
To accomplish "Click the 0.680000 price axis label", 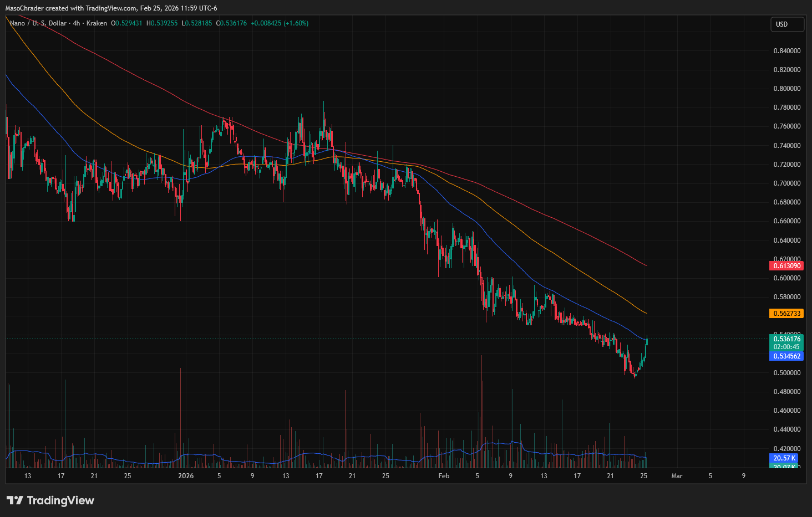I will pyautogui.click(x=787, y=202).
